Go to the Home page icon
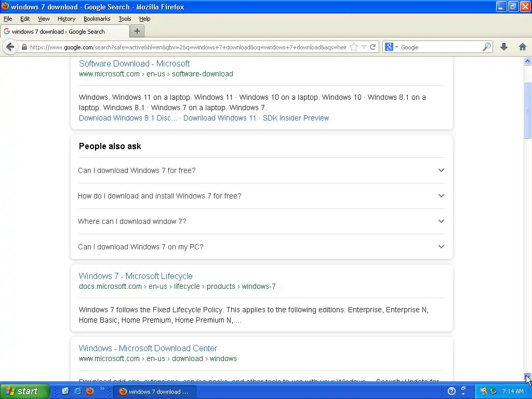Screen dimensions: 532x399 coord(523,47)
